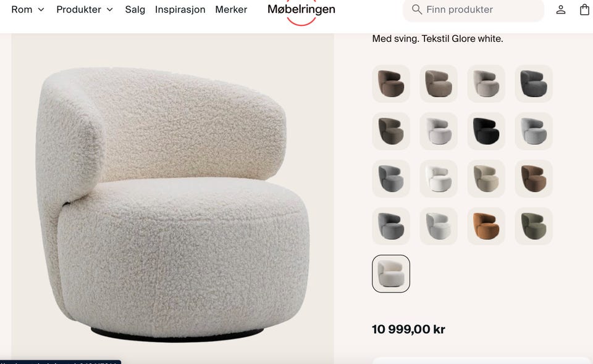Open the Salg menu item
This screenshot has height=364, width=593.
click(135, 9)
